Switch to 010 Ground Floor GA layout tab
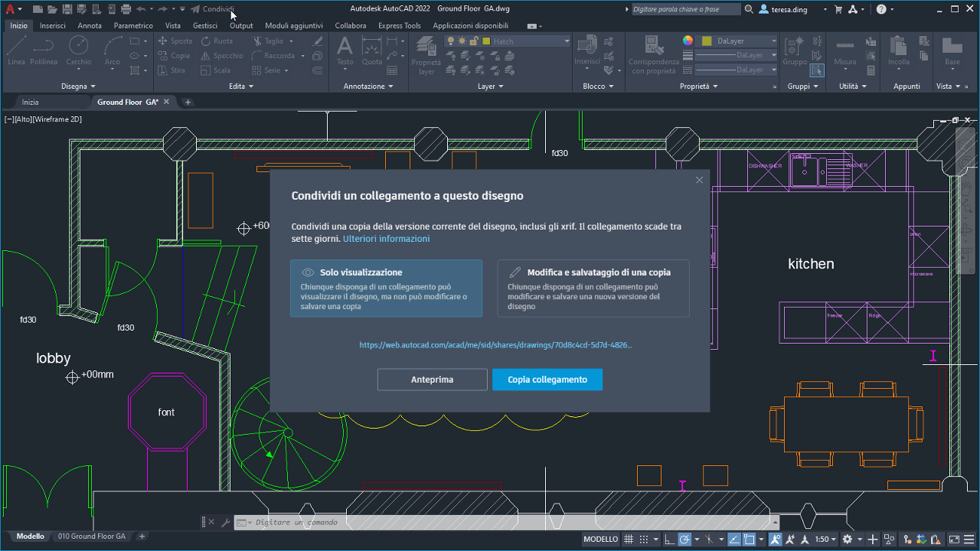Screen dimensions: 980x551 tap(91, 536)
